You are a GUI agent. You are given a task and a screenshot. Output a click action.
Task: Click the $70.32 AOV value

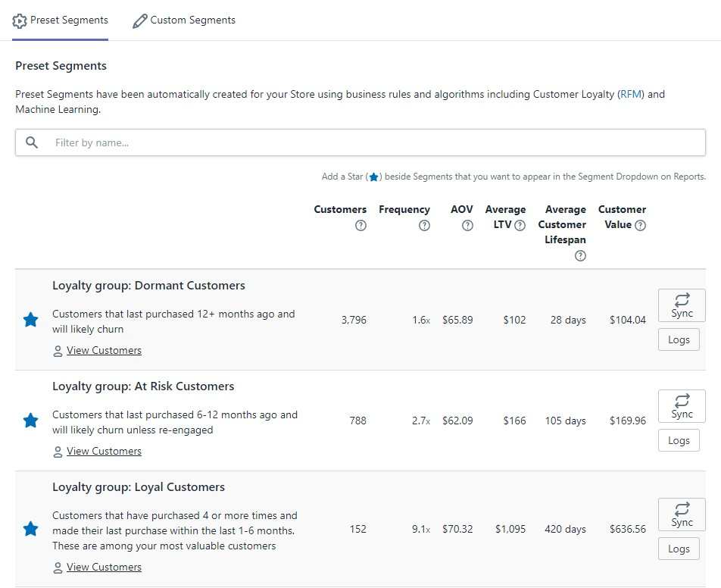click(x=457, y=530)
